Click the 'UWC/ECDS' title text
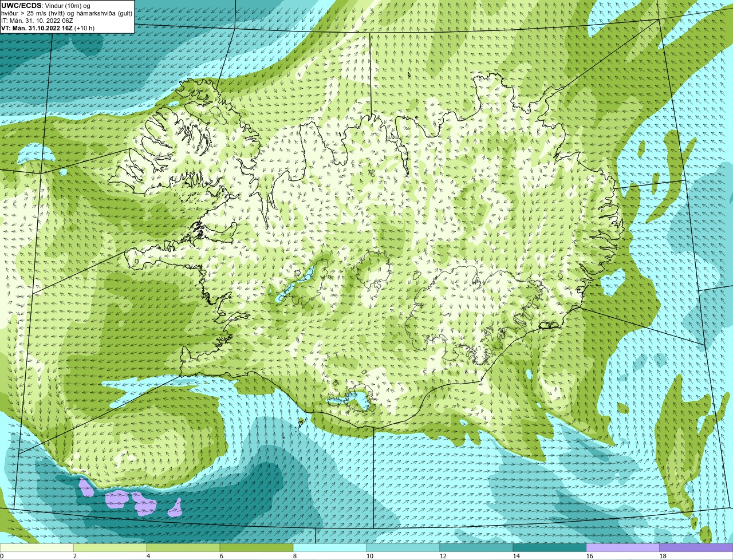733x560 pixels. click(x=21, y=6)
